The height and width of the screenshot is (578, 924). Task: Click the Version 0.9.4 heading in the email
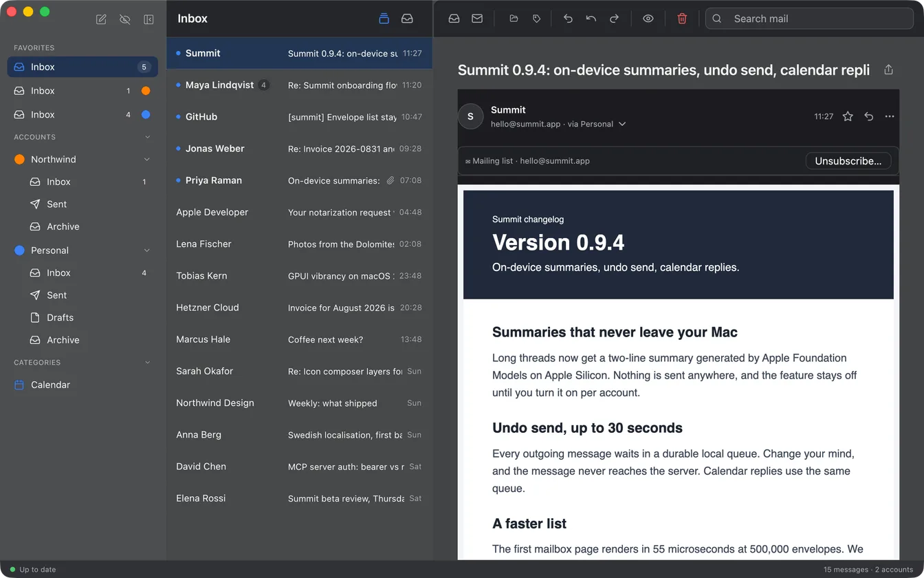pos(558,243)
